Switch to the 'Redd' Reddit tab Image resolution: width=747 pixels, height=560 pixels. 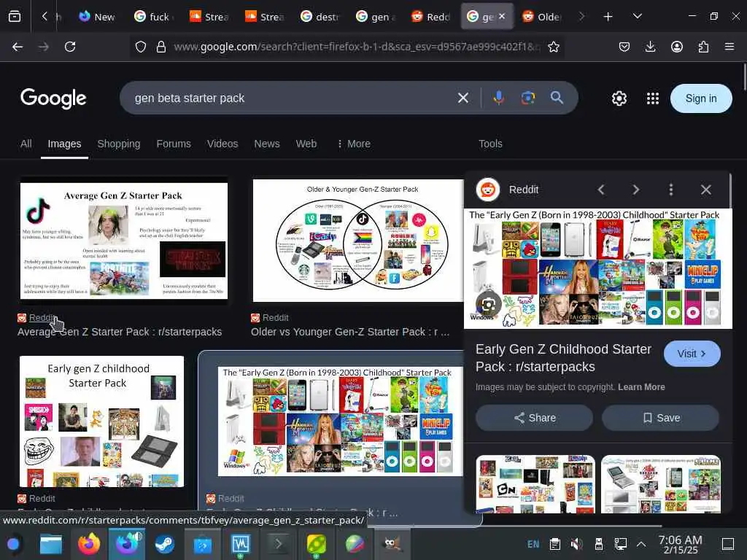coord(431,17)
